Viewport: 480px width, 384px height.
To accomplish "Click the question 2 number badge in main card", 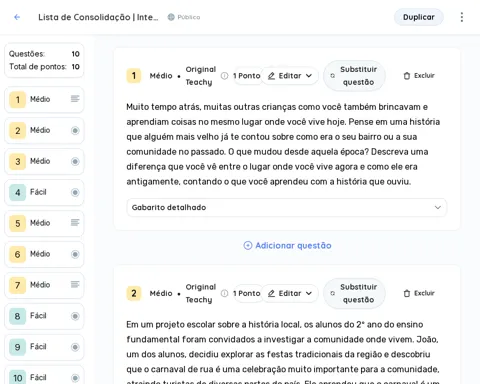I will click(134, 293).
